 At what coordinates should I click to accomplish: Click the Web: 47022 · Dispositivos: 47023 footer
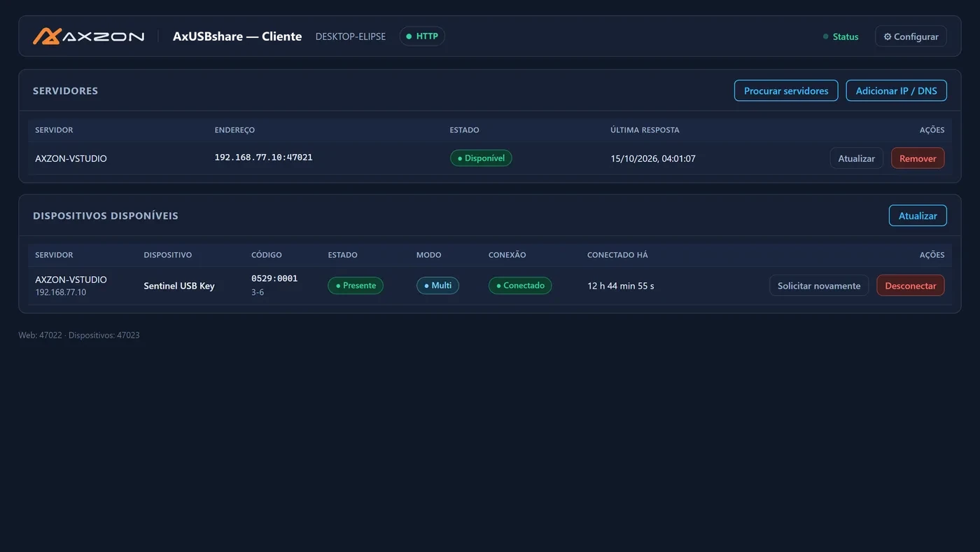point(79,336)
